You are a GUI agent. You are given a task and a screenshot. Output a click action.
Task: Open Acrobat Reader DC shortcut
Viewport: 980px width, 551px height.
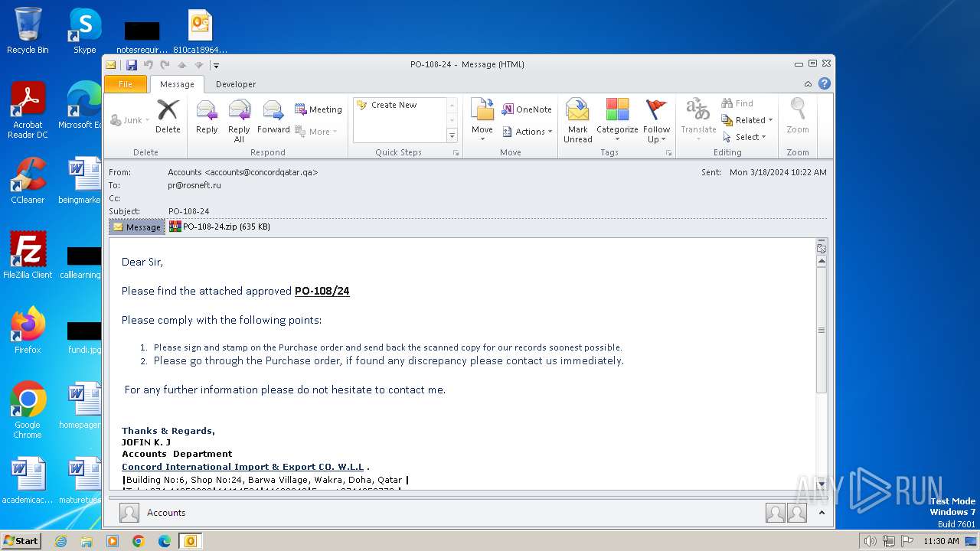[28, 110]
